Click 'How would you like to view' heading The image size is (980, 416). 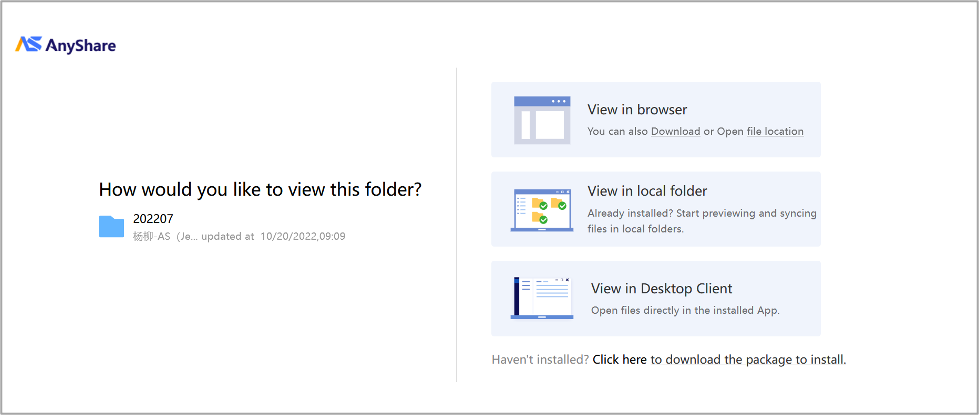[x=260, y=189]
